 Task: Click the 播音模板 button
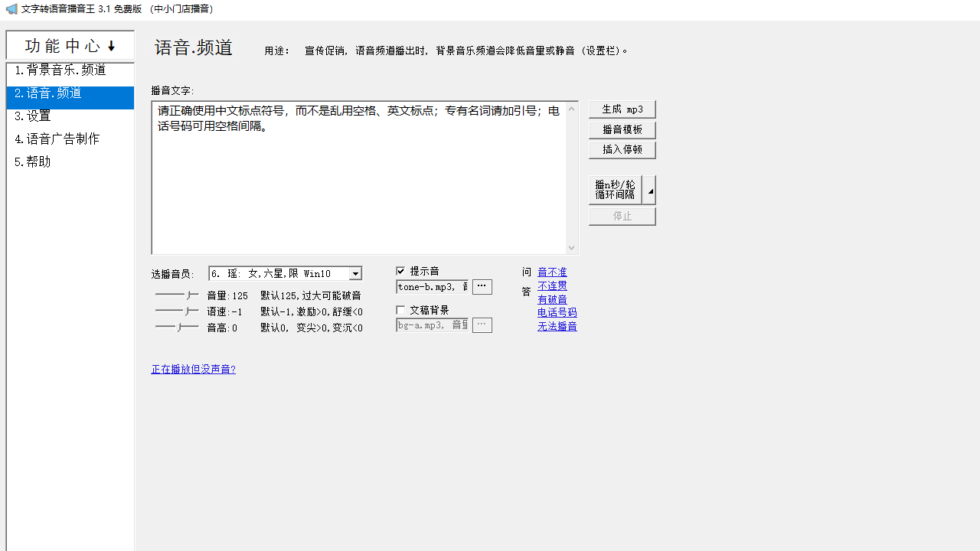622,129
